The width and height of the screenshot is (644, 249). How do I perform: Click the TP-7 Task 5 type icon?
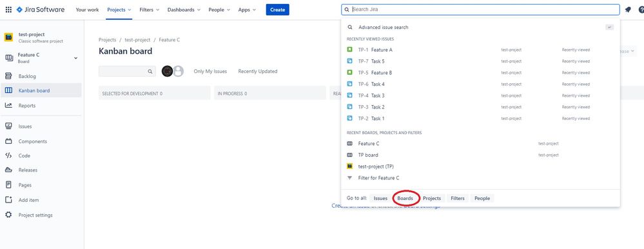350,61
